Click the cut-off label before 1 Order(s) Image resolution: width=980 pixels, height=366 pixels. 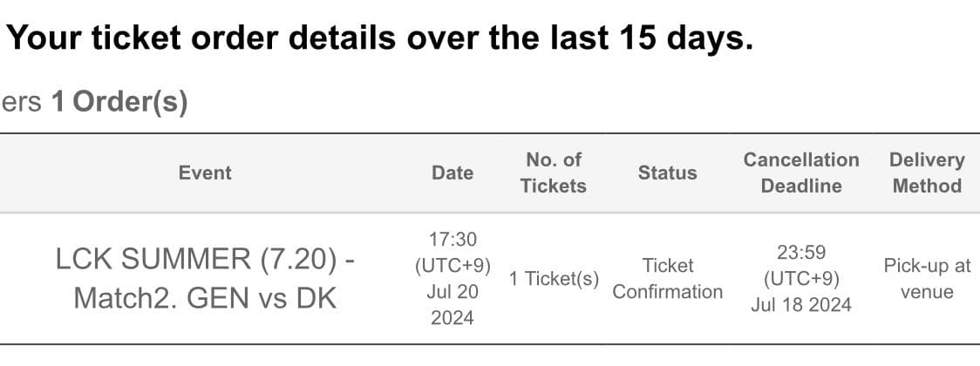(x=21, y=102)
